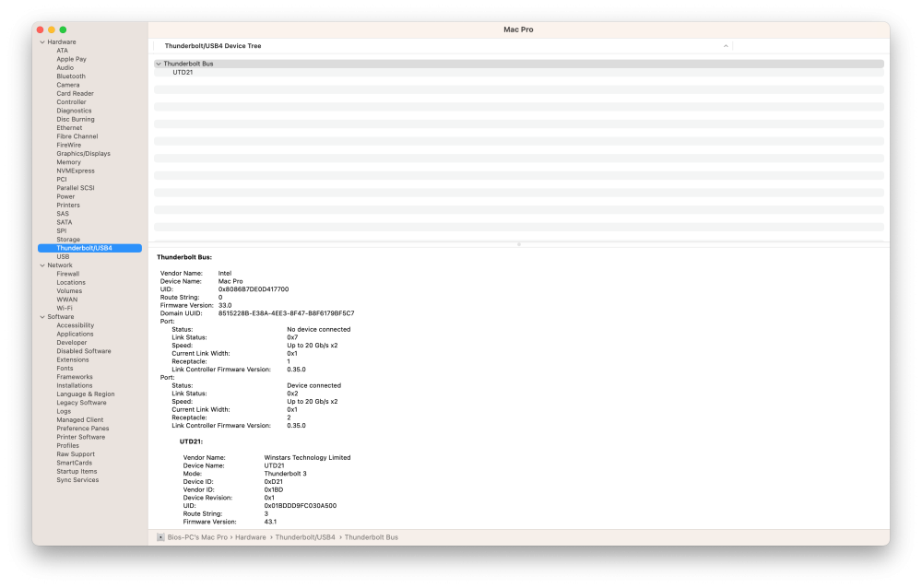Open ATA in sidebar
The width and height of the screenshot is (922, 588).
[x=63, y=51]
